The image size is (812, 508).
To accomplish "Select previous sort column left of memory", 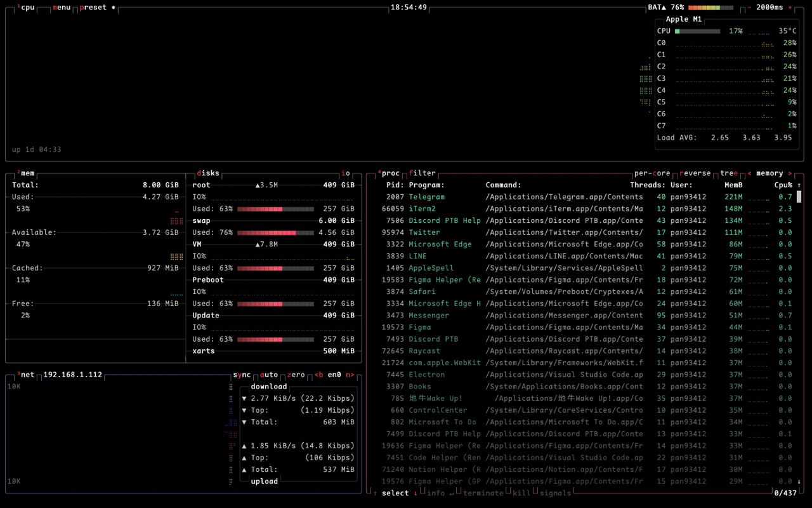I will click(x=749, y=173).
